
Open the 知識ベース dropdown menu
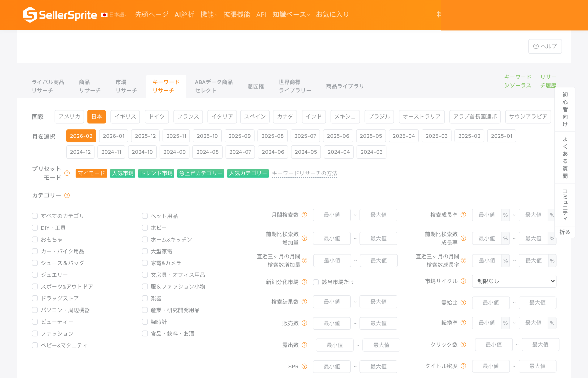point(290,14)
